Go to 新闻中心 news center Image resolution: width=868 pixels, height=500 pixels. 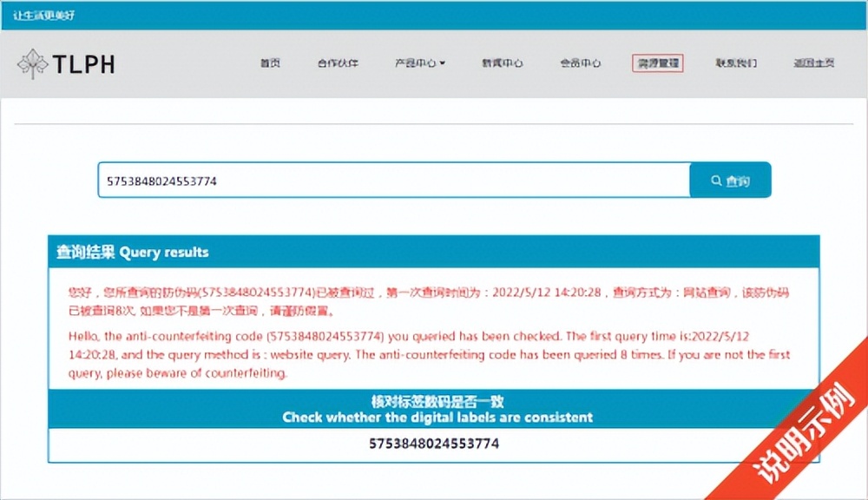[502, 63]
